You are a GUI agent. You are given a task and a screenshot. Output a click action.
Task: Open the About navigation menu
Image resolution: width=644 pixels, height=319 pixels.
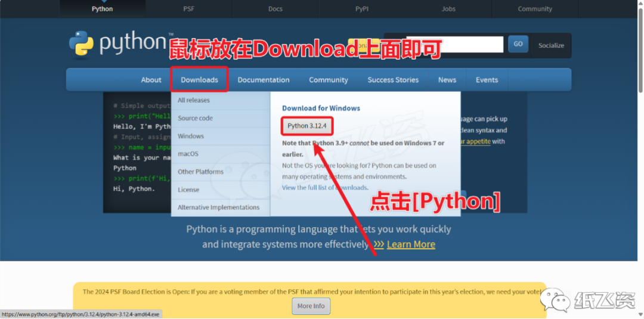151,80
